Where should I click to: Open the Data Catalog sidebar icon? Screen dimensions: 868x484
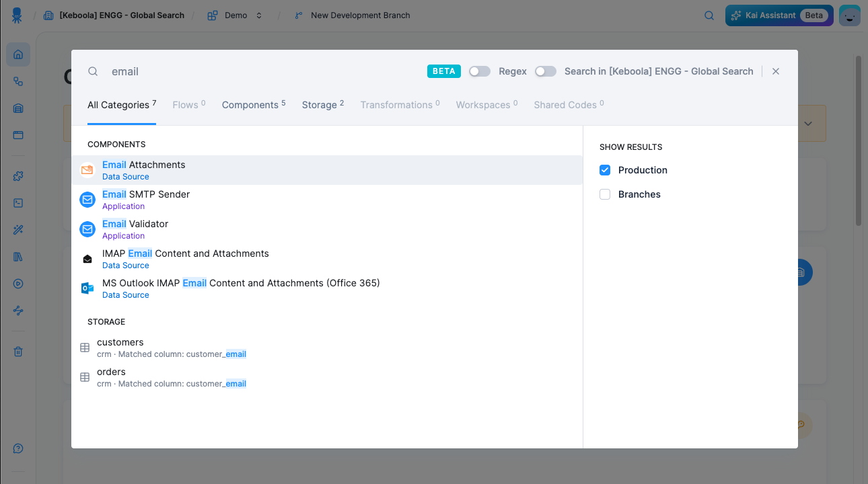[x=18, y=135]
